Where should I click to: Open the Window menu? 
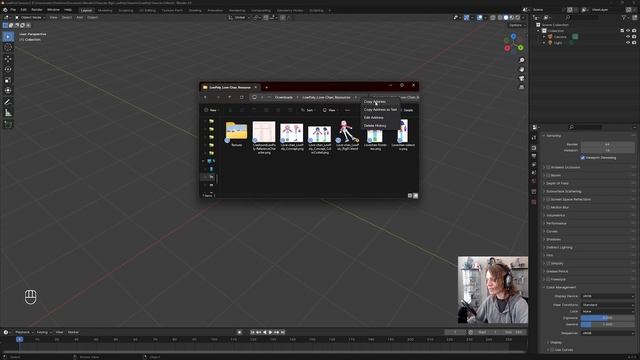point(53,10)
